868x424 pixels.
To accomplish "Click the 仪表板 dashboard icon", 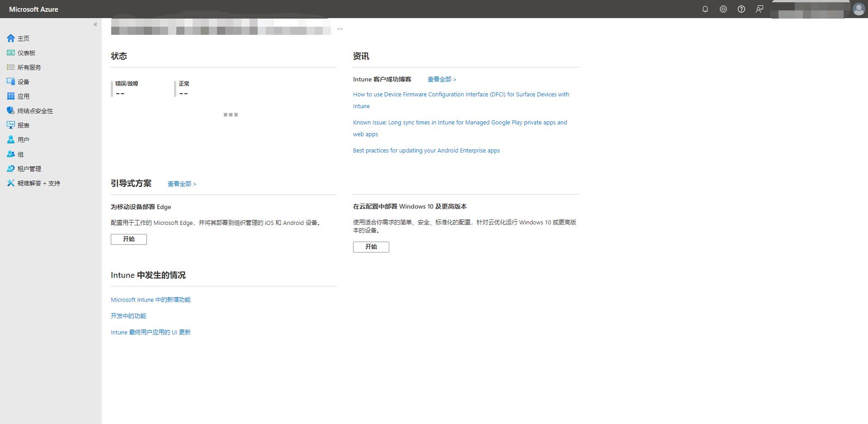I will pos(11,52).
